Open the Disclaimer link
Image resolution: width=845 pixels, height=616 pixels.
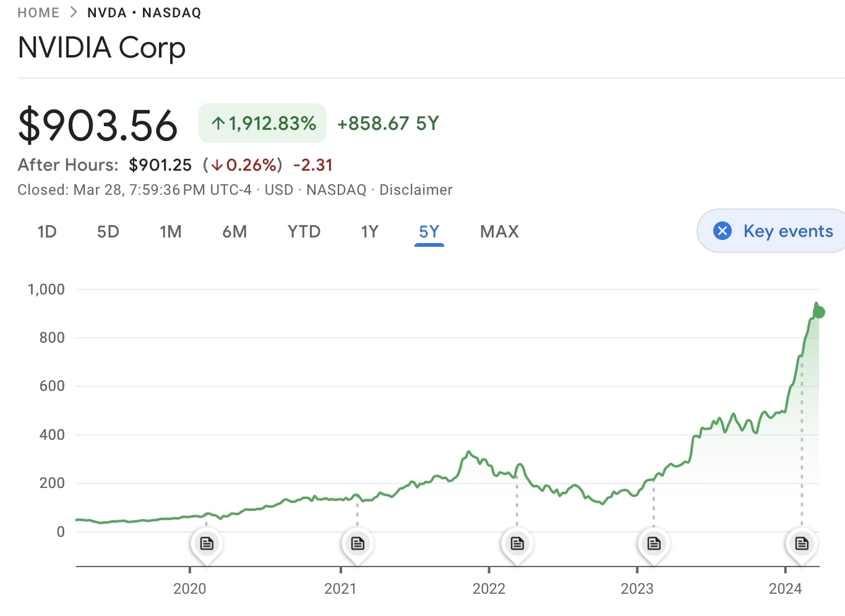(x=416, y=190)
